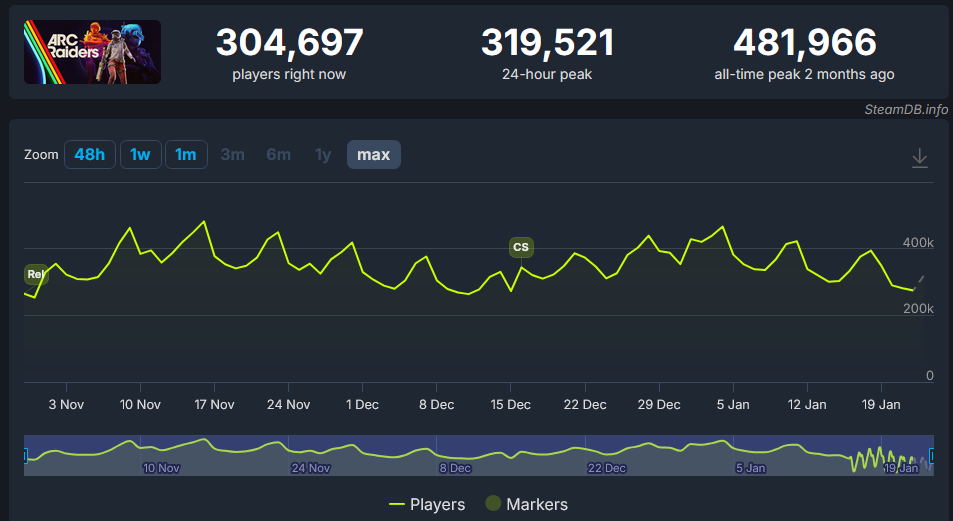Viewport: 953px width, 521px height.
Task: Select the 1y zoom option
Action: point(323,154)
